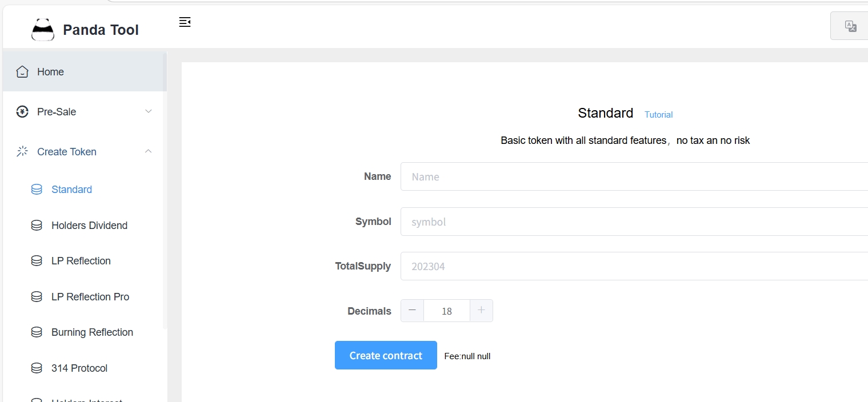Image resolution: width=868 pixels, height=402 pixels.
Task: Click the Pre-Sale coin icon
Action: [22, 112]
